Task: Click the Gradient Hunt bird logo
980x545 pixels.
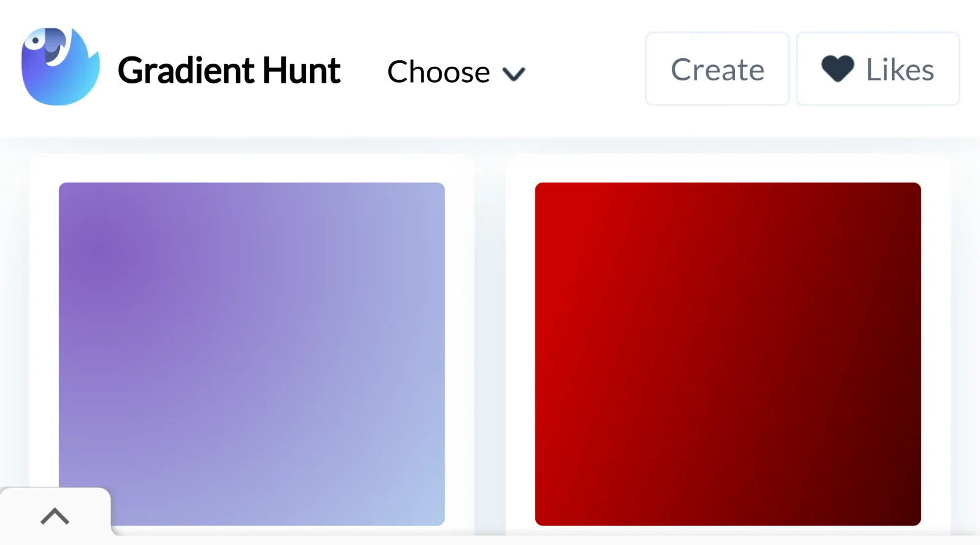Action: [x=60, y=66]
